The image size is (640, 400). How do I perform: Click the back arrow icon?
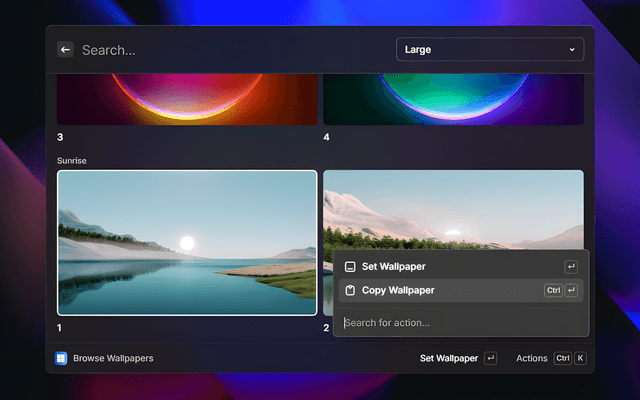[65, 49]
